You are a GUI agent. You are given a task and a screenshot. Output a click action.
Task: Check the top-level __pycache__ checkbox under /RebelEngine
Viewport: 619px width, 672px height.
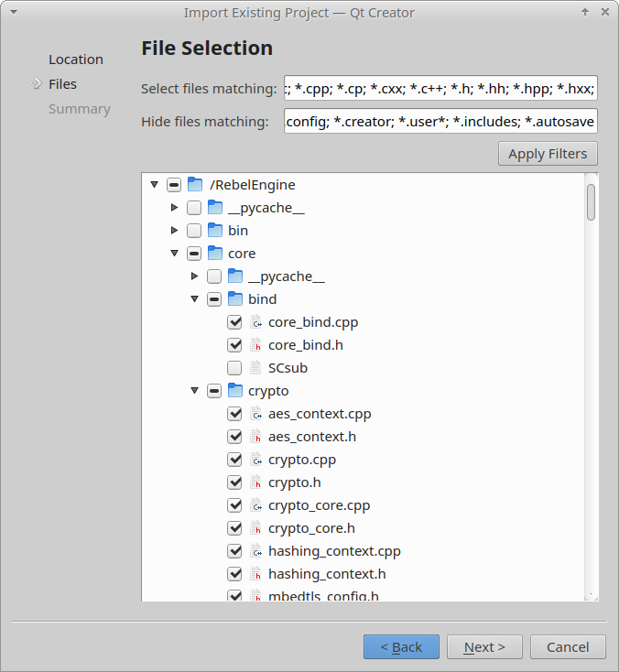coord(194,208)
